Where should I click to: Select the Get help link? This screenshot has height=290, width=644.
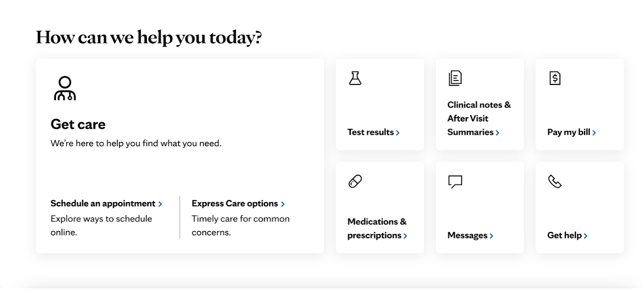564,235
